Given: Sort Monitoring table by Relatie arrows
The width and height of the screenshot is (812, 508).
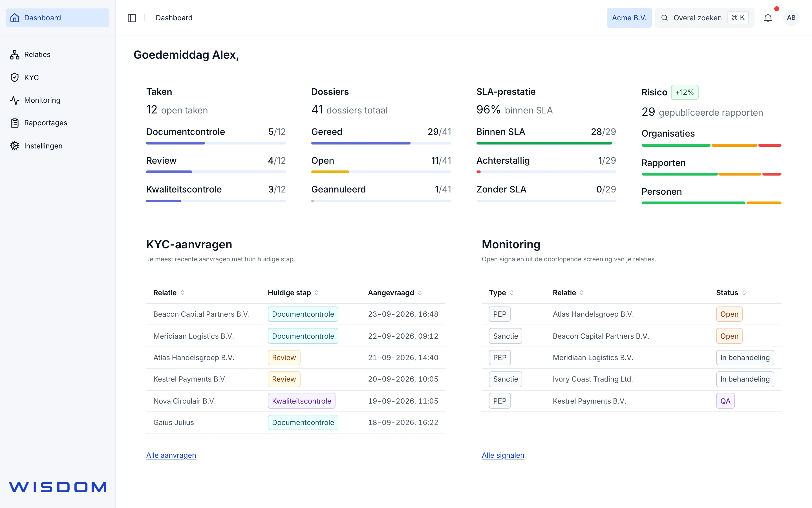Looking at the screenshot, I should pos(581,293).
